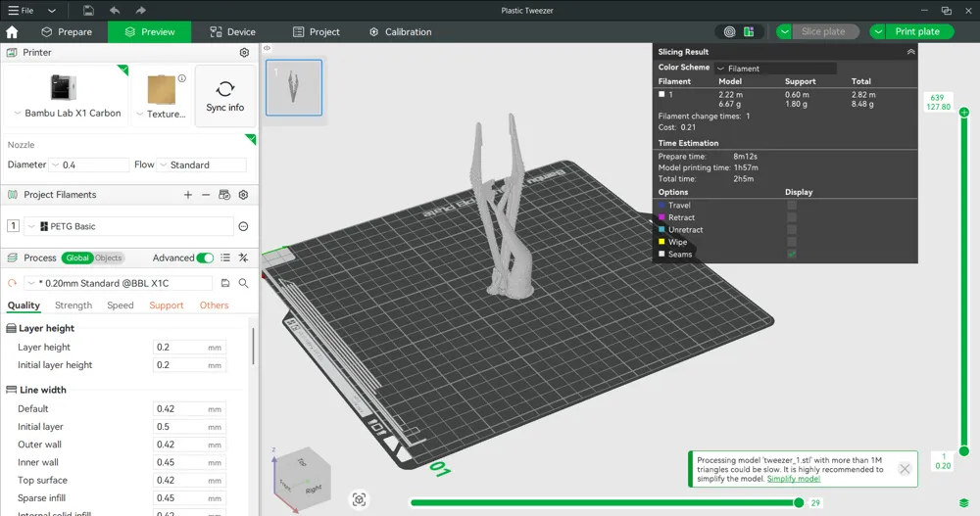Open process settings list icon
This screenshot has height=516, width=980.
(225, 258)
